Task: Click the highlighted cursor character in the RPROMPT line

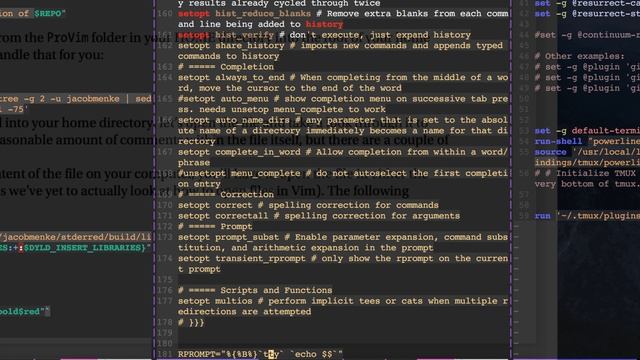Action: click(271, 354)
